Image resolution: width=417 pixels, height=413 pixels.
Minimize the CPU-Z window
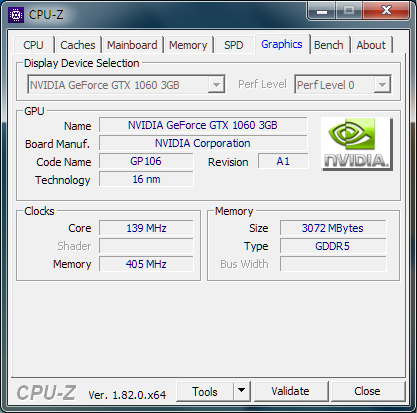[321, 11]
